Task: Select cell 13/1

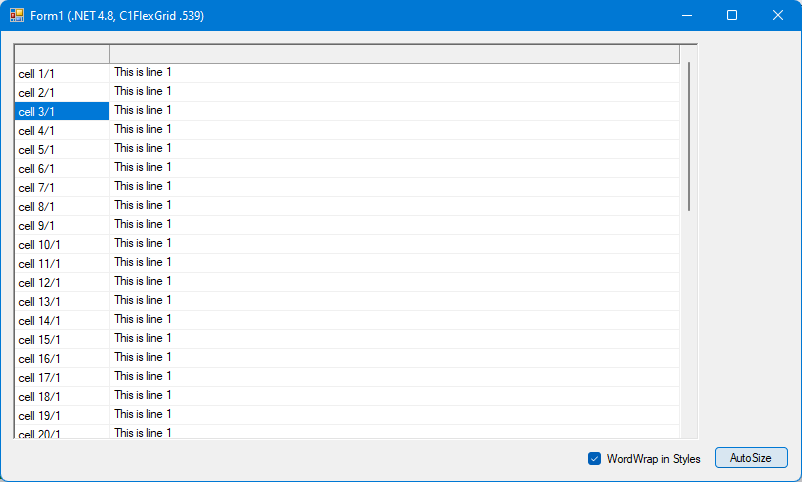Action: coord(62,301)
